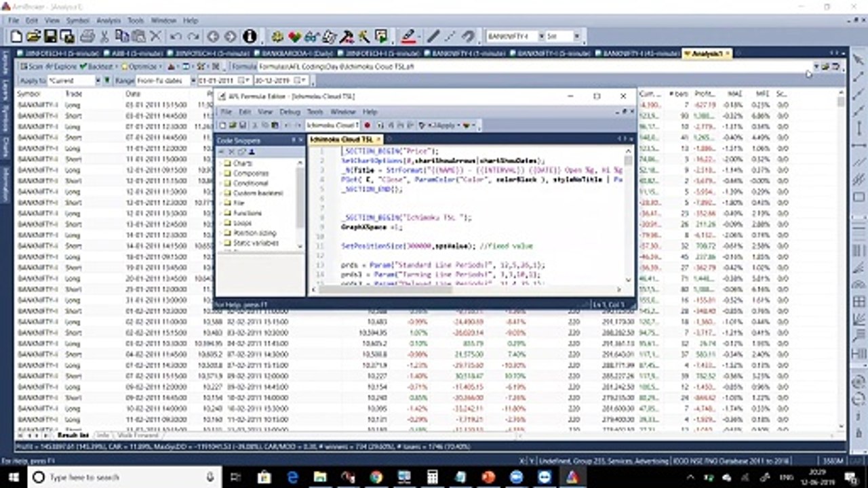Open Chrome from the taskbar
Image resolution: width=868 pixels, height=488 pixels.
coord(376,477)
